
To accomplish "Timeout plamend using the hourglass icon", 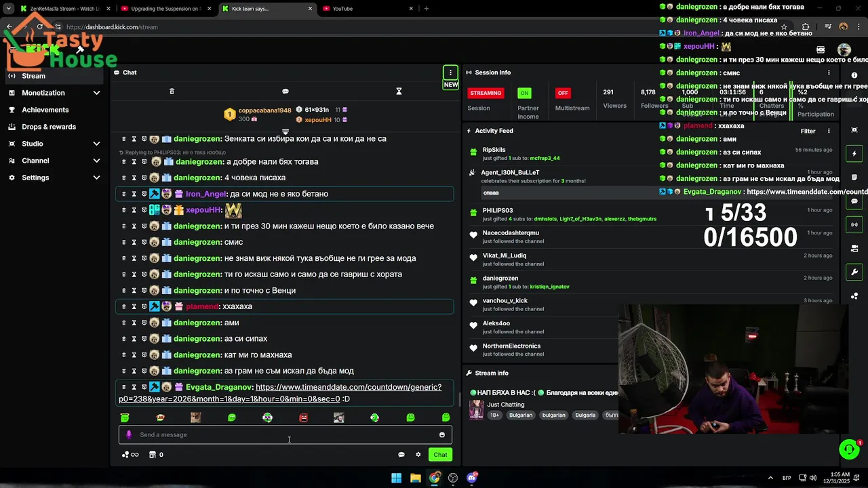I will pyautogui.click(x=134, y=306).
